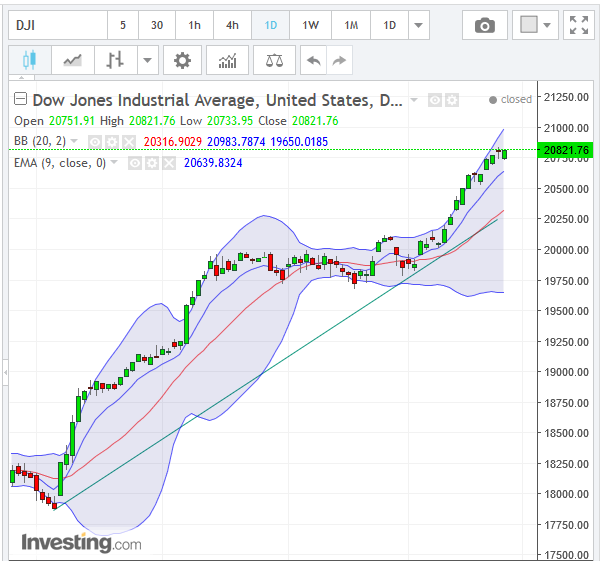The height and width of the screenshot is (561, 603).
Task: Open the indicators icon
Action: [x=227, y=60]
